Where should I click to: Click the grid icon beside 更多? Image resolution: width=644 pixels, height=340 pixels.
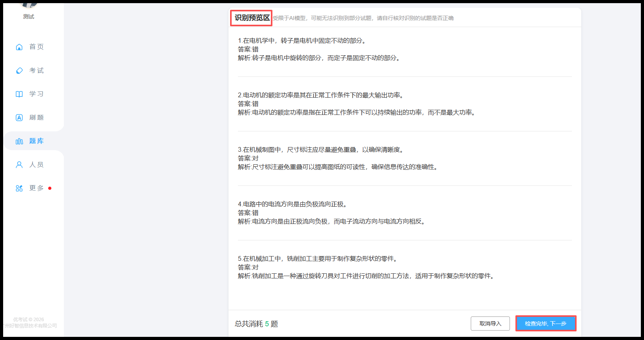pyautogui.click(x=19, y=188)
